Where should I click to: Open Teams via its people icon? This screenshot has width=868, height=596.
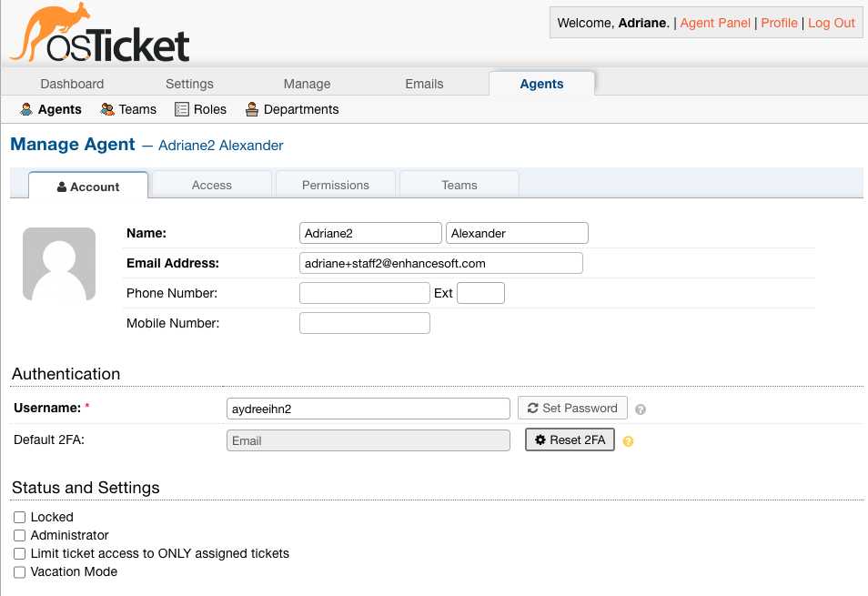[106, 109]
